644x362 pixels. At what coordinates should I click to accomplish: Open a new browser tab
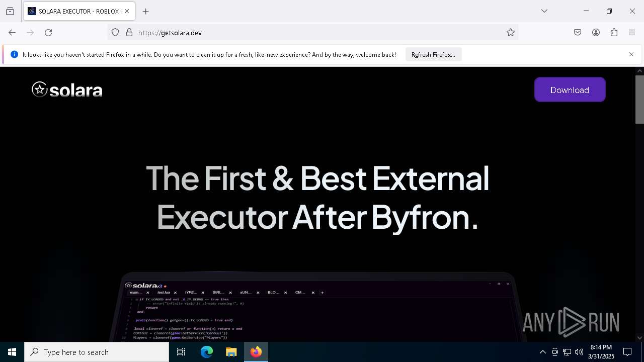[146, 11]
